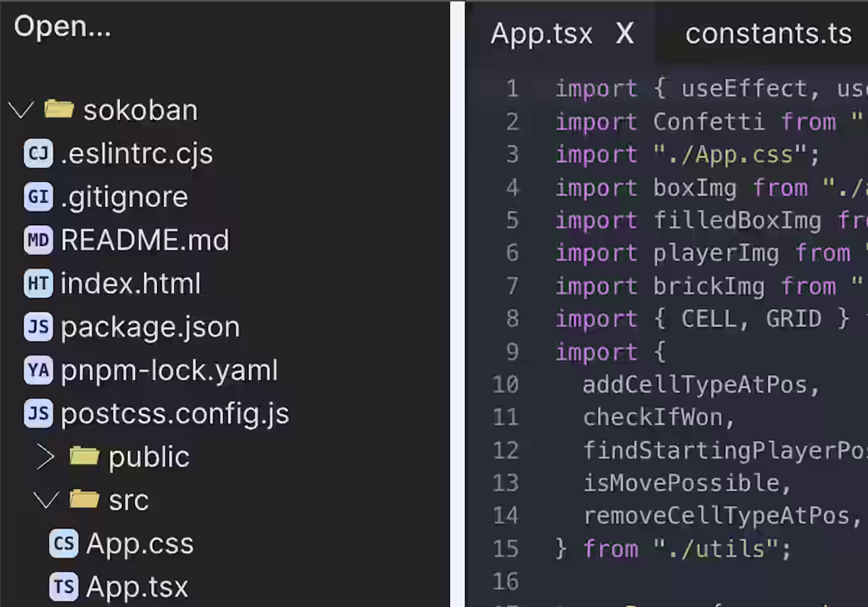Click the JS icon beside postcss.config.js
The image size is (868, 607).
(38, 414)
